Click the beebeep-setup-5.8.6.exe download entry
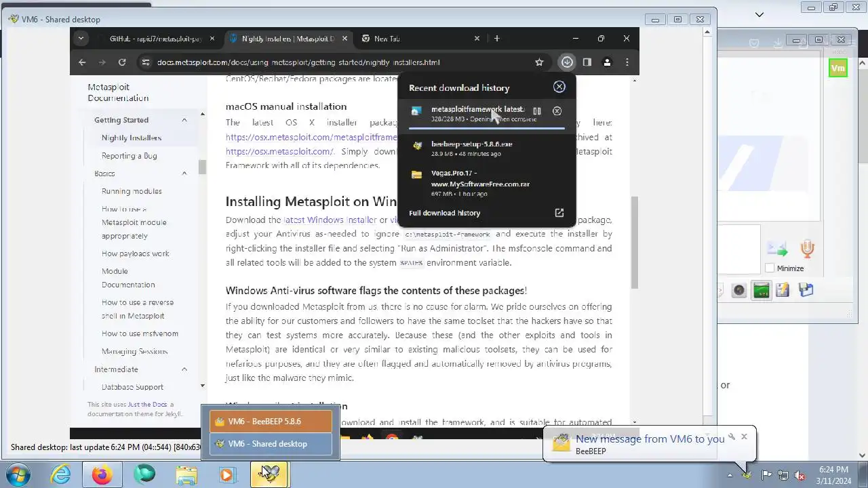The width and height of the screenshot is (868, 488). coord(487,148)
